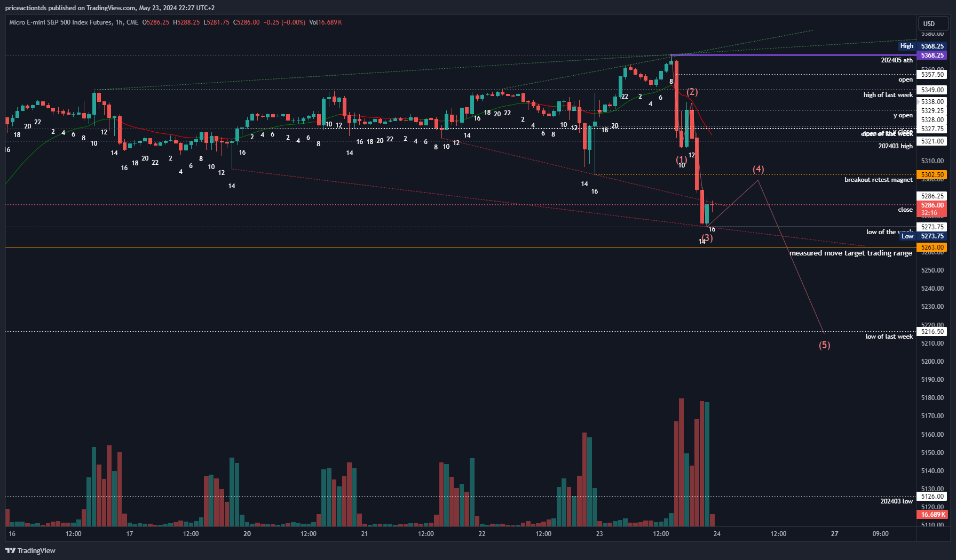Click the 5250.00 price scale tick
Viewport: 956px width, 560px height.
[x=933, y=270]
